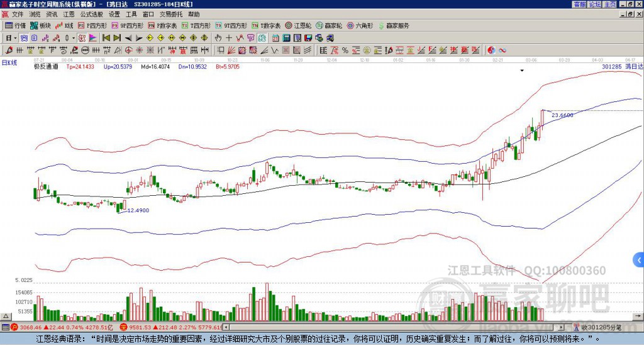Click the 12.4900 low price label
Viewport: 644px width, 345px height.
pos(138,210)
